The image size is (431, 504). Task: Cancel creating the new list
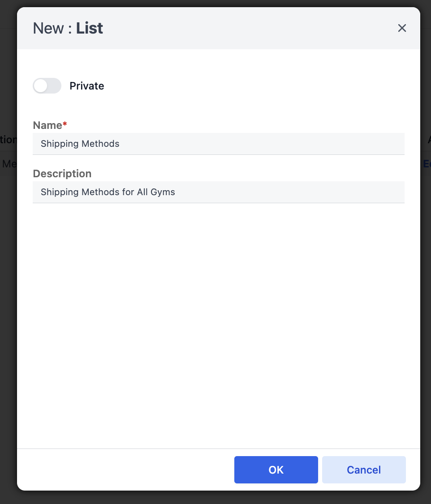click(x=364, y=470)
